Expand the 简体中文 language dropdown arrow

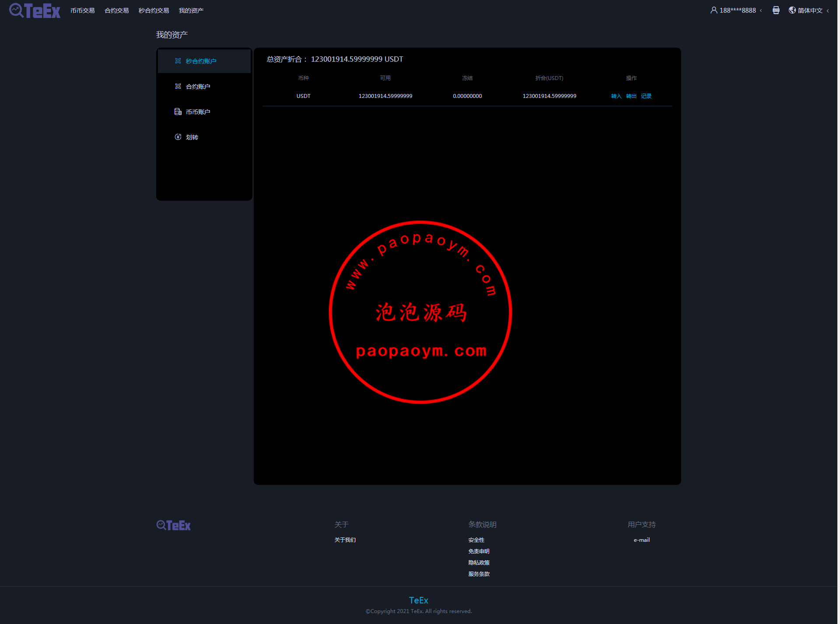(828, 10)
